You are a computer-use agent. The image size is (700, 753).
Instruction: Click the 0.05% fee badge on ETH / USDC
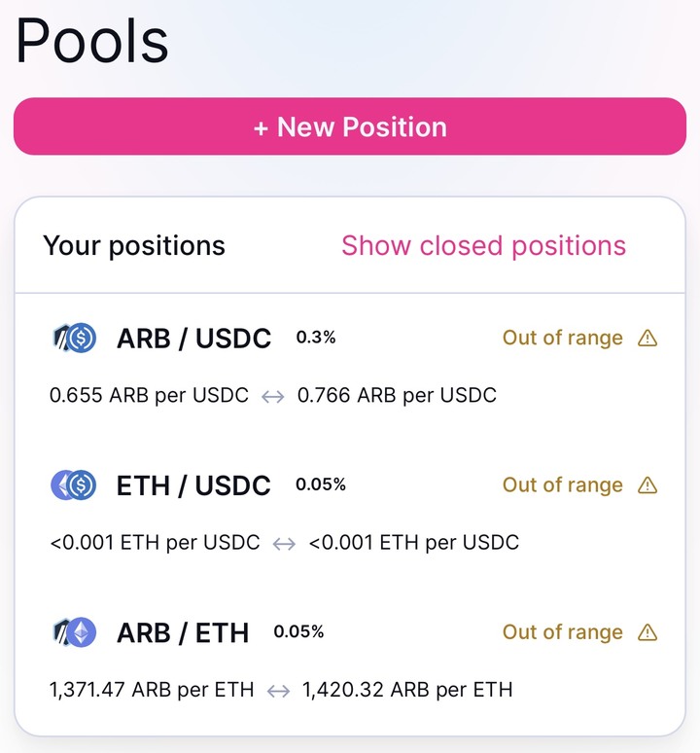pos(321,484)
